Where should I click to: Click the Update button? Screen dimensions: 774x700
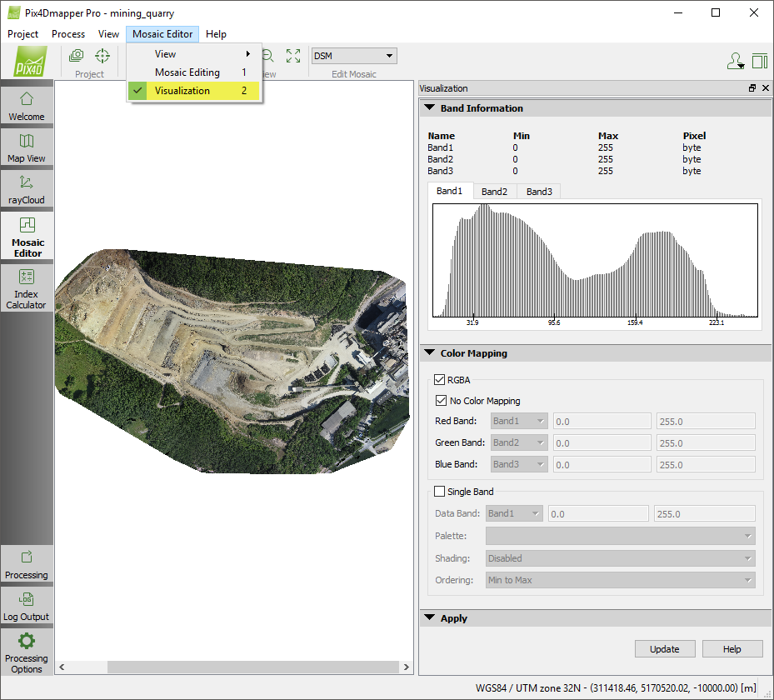point(664,649)
